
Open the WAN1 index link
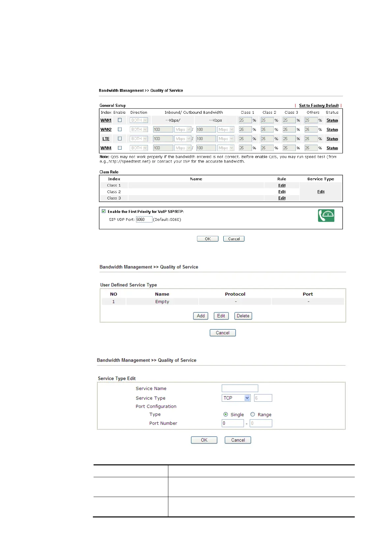tap(106, 120)
